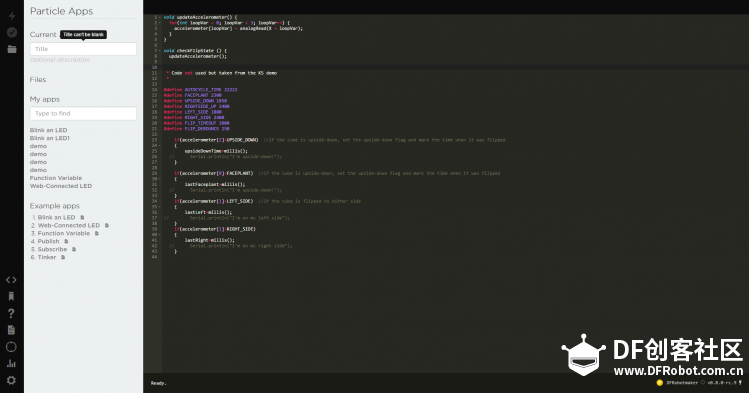749x393 pixels.
Task: Click the 'Particle Apps' panel title
Action: point(61,11)
